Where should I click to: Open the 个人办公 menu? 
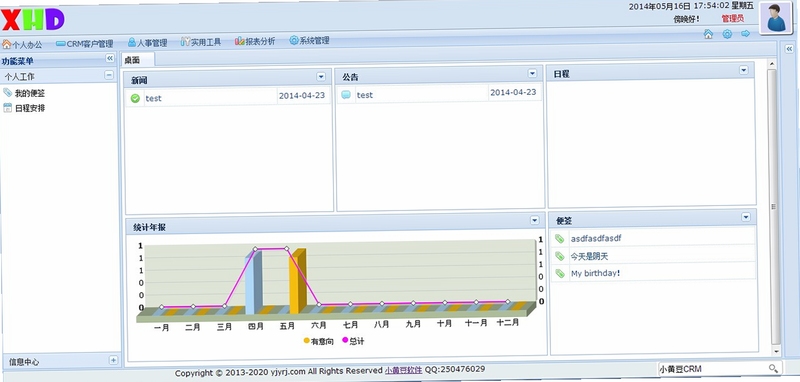tap(22, 44)
